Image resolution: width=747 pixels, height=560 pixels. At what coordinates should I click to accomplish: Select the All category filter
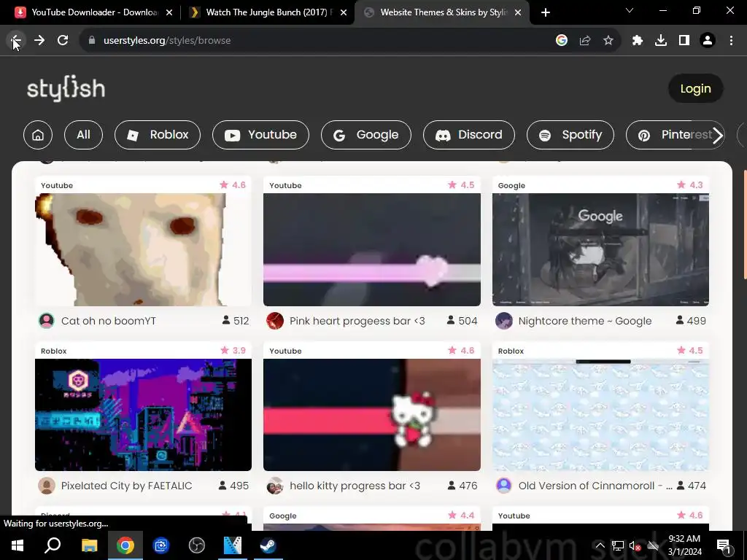coord(83,135)
